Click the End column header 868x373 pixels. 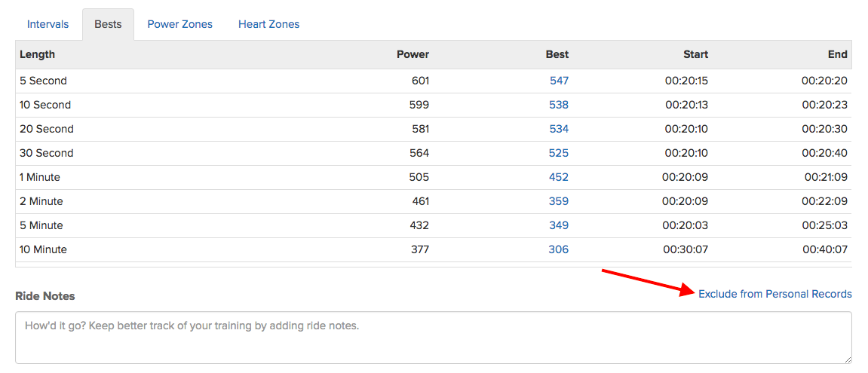(x=838, y=54)
